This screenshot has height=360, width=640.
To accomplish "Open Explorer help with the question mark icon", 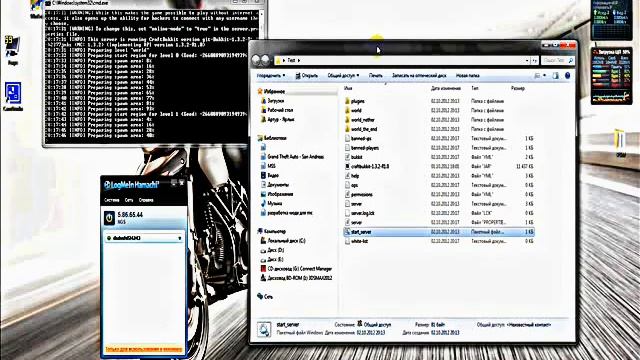I will coord(567,76).
